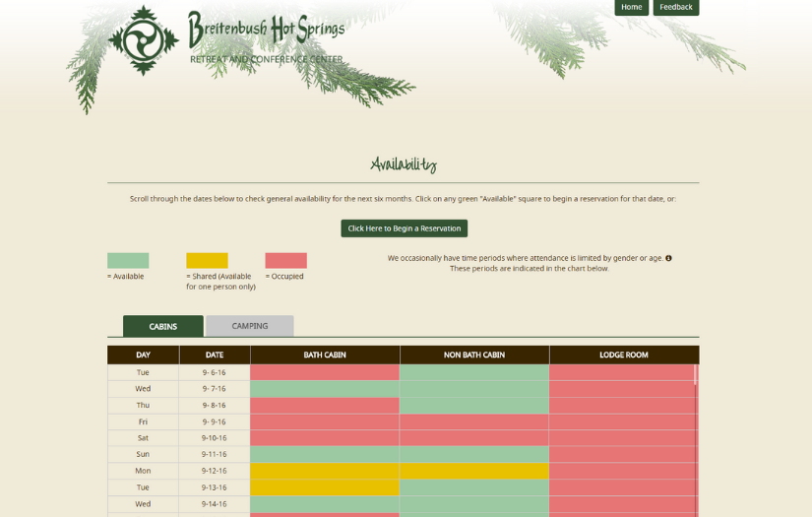Click the Availability page heading
The height and width of the screenshot is (517, 812).
pos(404,164)
